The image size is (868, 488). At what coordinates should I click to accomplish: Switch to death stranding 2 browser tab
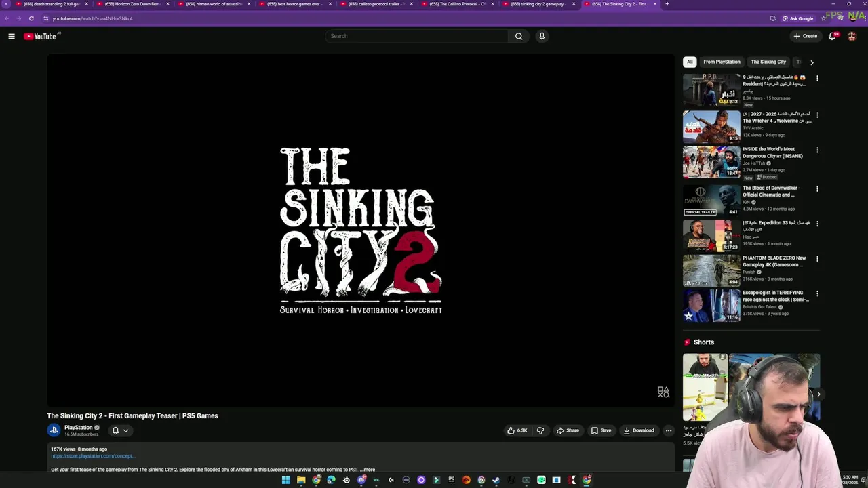(50, 4)
